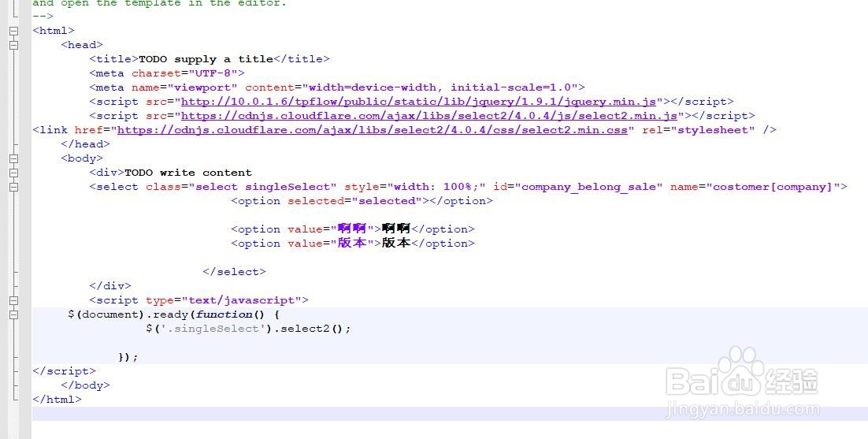
Task: Click the function keyword in ready()
Action: click(224, 314)
